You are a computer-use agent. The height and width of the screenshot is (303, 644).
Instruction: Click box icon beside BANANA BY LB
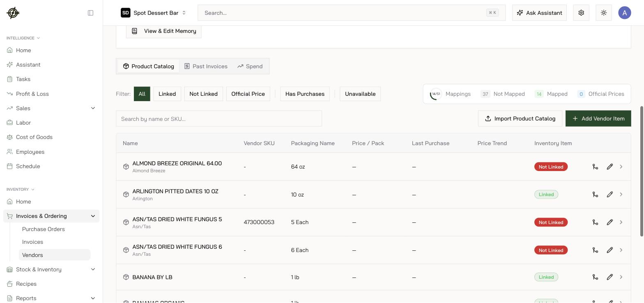126,277
